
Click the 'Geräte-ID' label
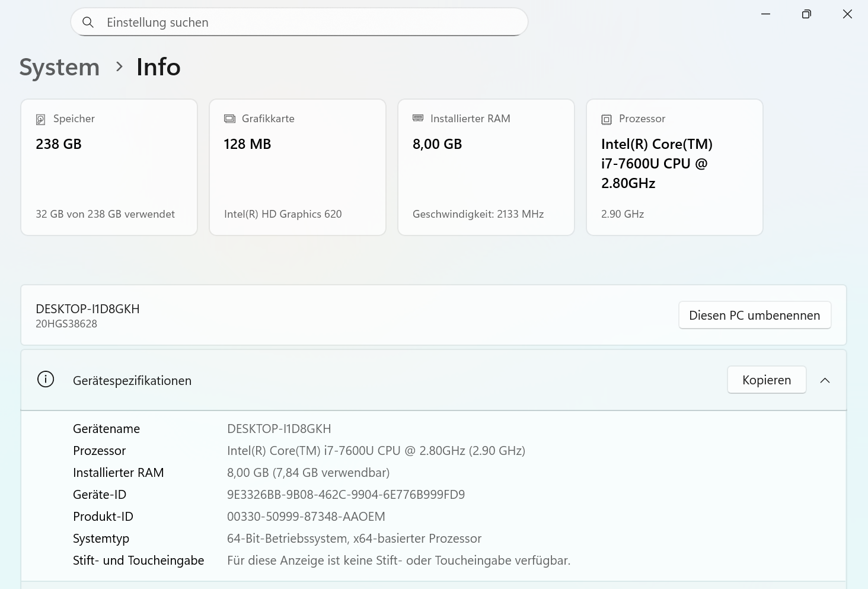point(100,495)
